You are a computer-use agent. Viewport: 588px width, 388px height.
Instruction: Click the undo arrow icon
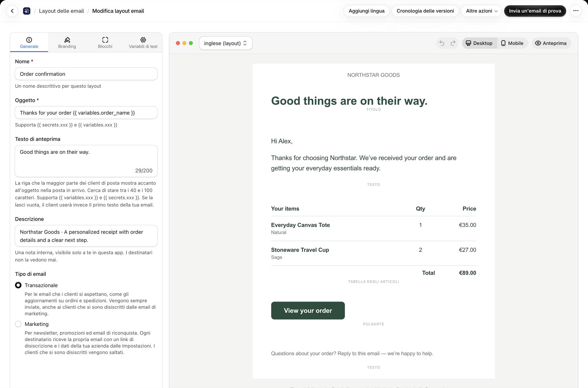coord(442,43)
